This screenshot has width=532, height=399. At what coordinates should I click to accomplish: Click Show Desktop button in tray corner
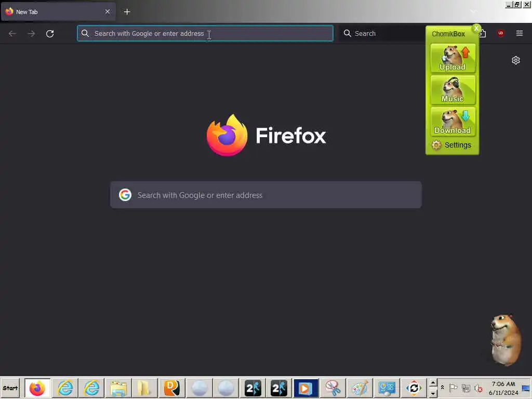click(x=526, y=388)
